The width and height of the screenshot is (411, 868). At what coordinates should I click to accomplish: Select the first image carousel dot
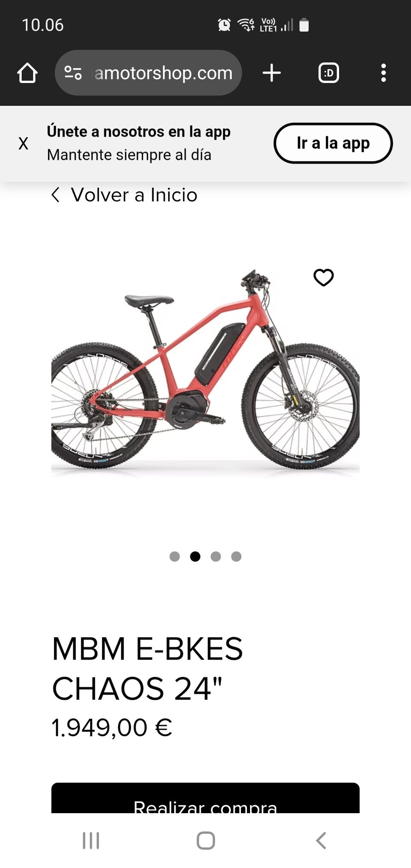click(175, 556)
